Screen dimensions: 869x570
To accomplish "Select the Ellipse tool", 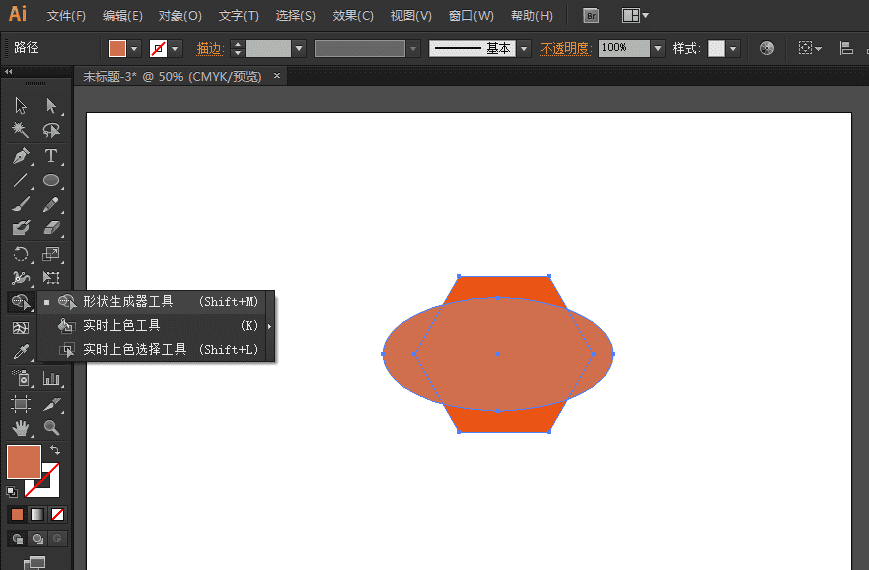I will pyautogui.click(x=51, y=180).
